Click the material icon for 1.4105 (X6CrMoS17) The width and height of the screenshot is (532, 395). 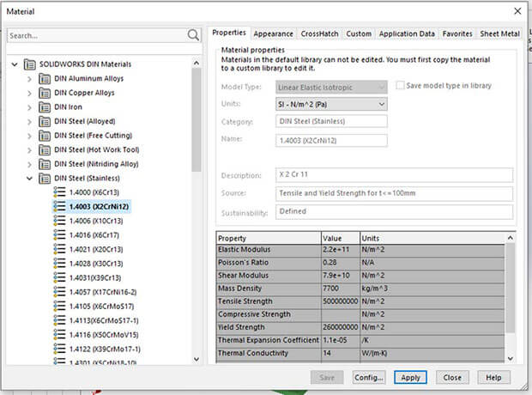point(59,307)
